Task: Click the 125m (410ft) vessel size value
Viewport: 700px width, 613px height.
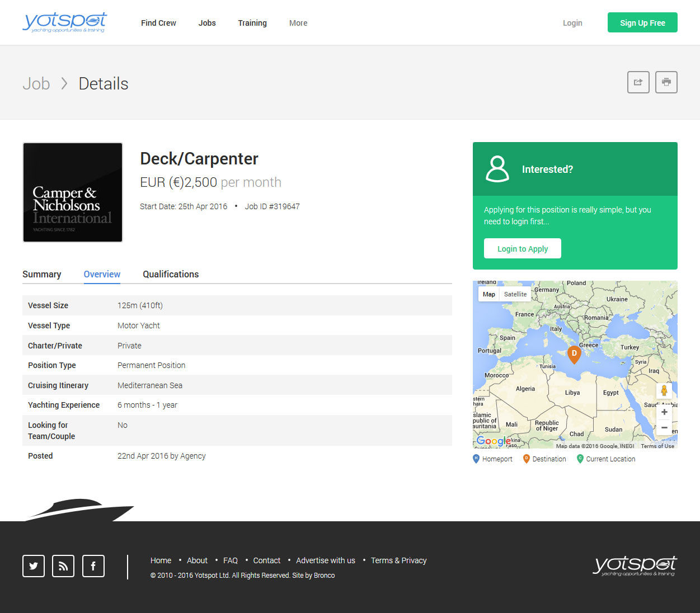Action: pos(140,305)
